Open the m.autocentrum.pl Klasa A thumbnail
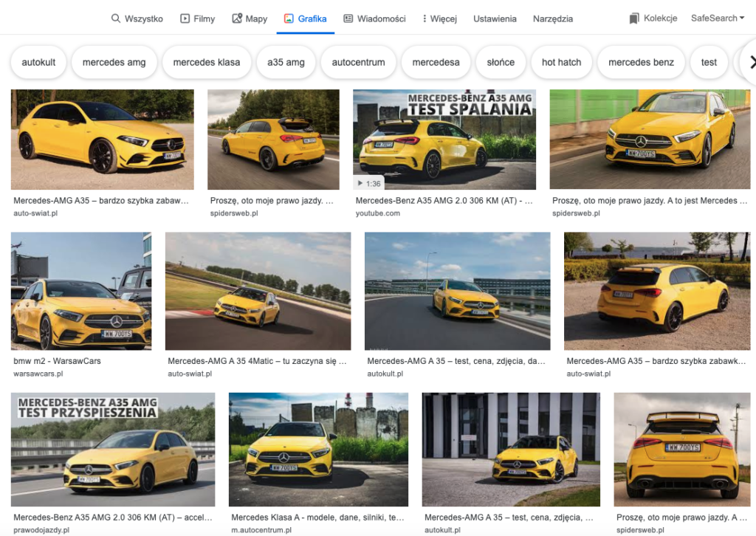This screenshot has width=756, height=536. tap(318, 449)
